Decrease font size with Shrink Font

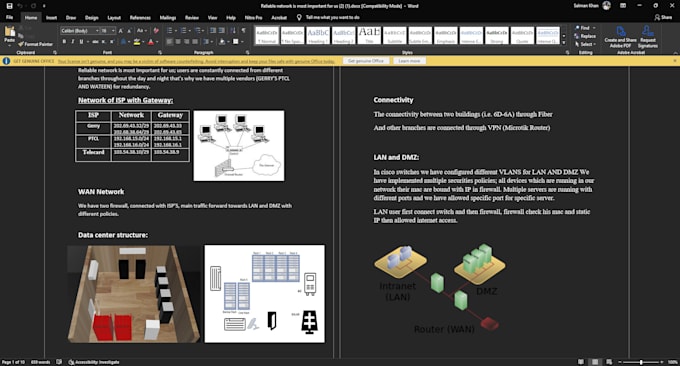pos(129,31)
